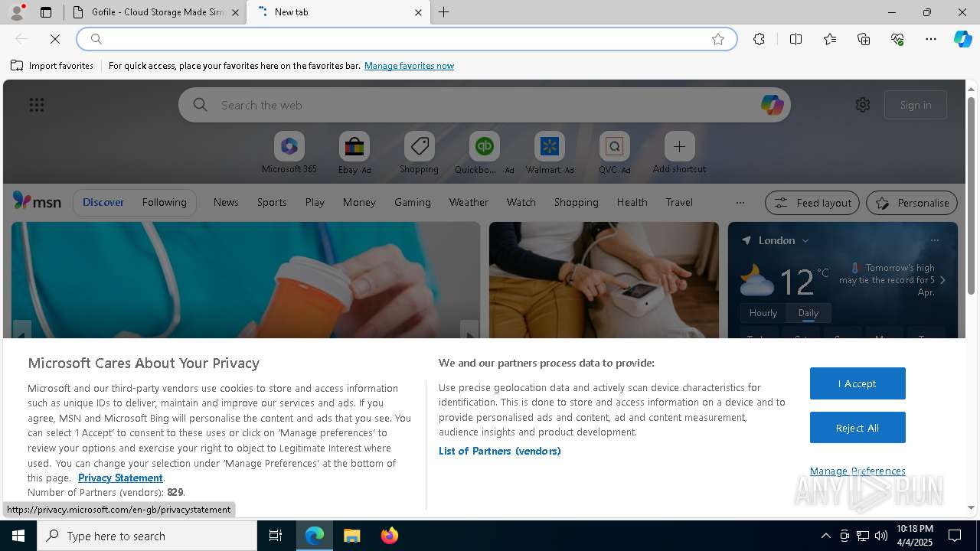Show hidden system tray icons
Viewport: 980px width, 551px height.
point(825,536)
